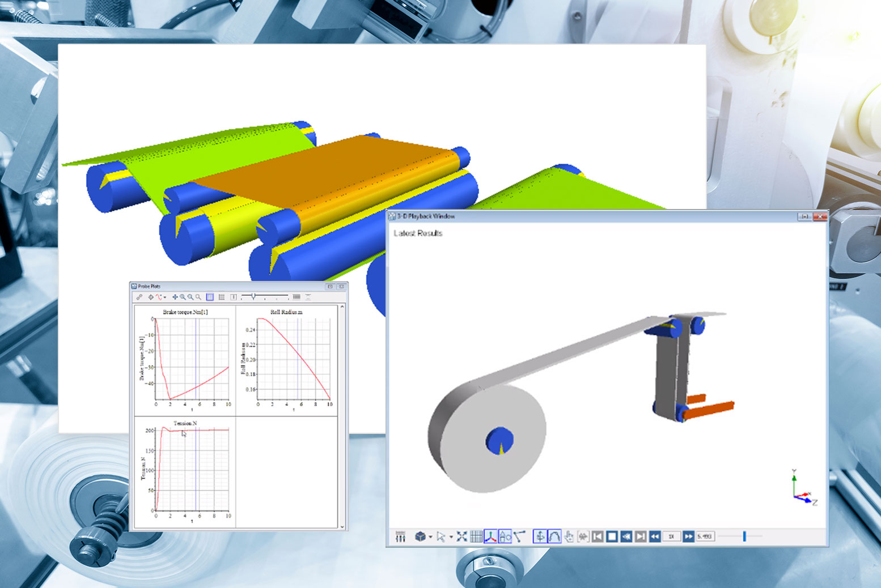
Task: Open the view cube dropdown arrow
Action: pyautogui.click(x=431, y=537)
